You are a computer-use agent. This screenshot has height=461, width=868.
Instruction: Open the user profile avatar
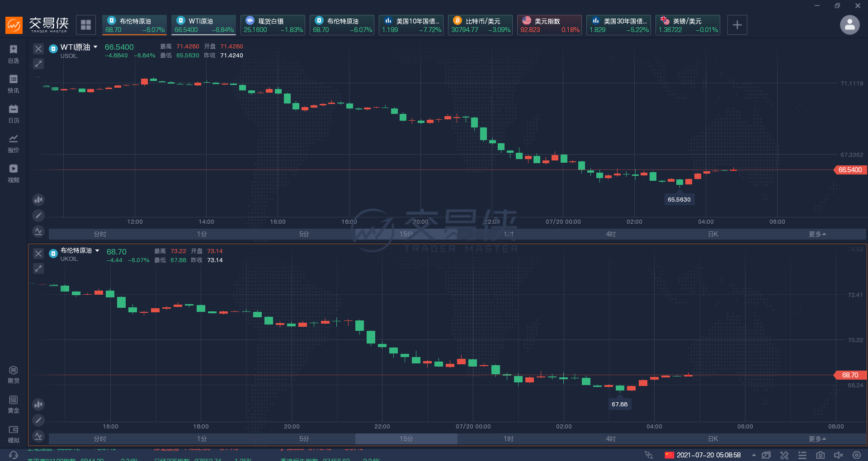pyautogui.click(x=849, y=25)
